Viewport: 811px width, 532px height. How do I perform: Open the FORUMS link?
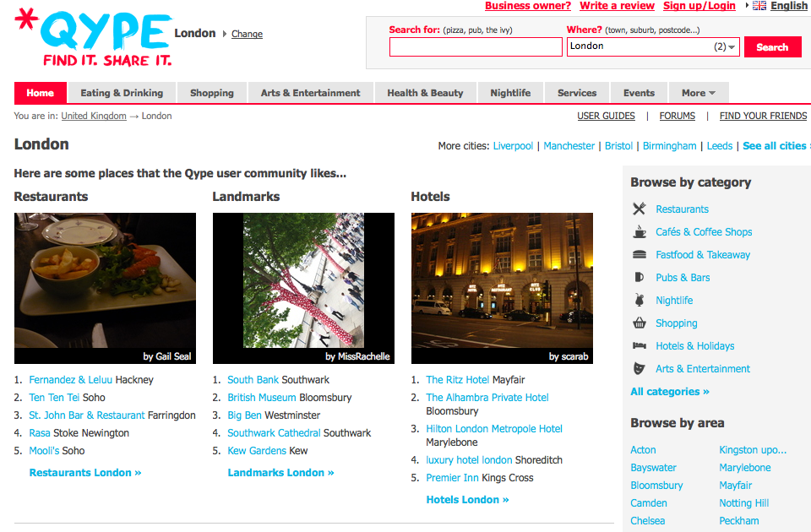click(677, 116)
